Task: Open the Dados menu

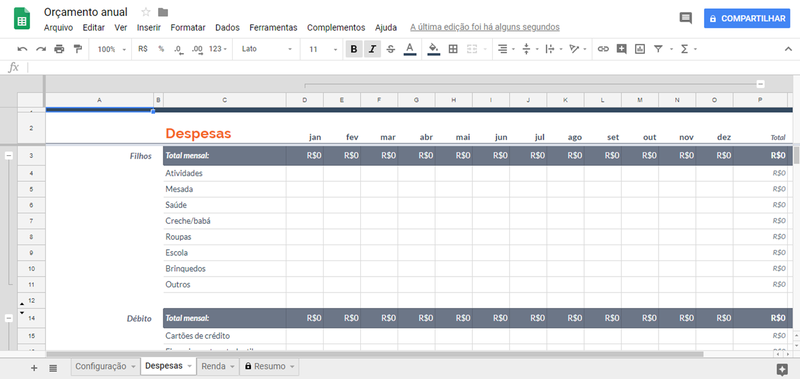Action: [x=227, y=28]
